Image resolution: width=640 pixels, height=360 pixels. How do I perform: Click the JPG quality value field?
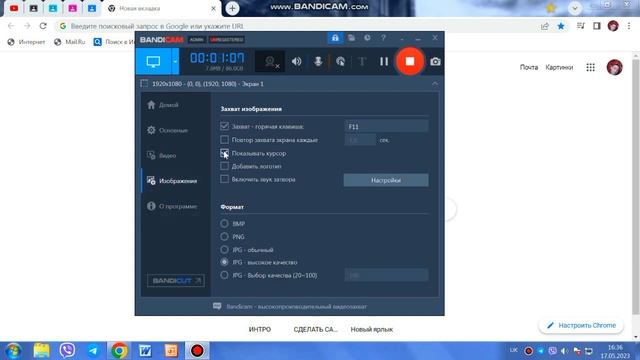tap(386, 275)
